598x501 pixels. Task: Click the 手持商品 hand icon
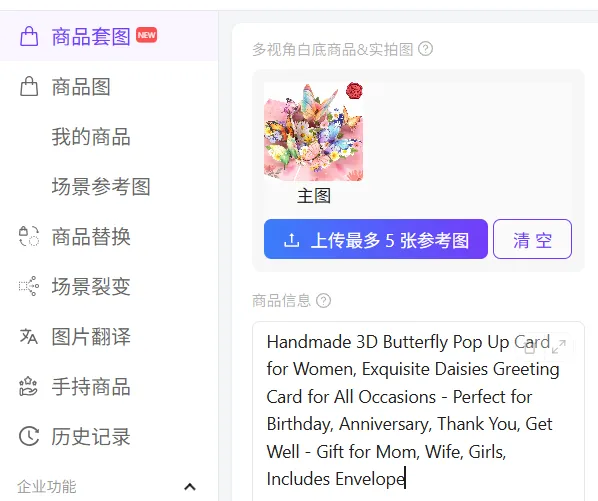pyautogui.click(x=29, y=386)
